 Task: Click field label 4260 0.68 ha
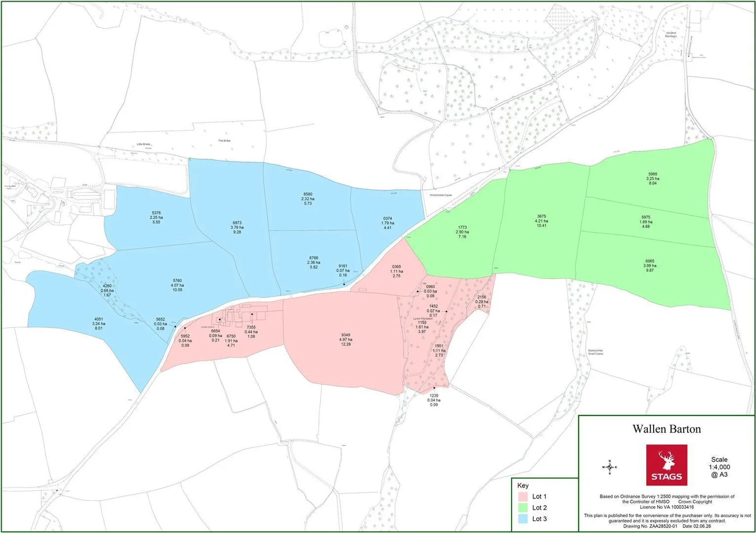(107, 290)
